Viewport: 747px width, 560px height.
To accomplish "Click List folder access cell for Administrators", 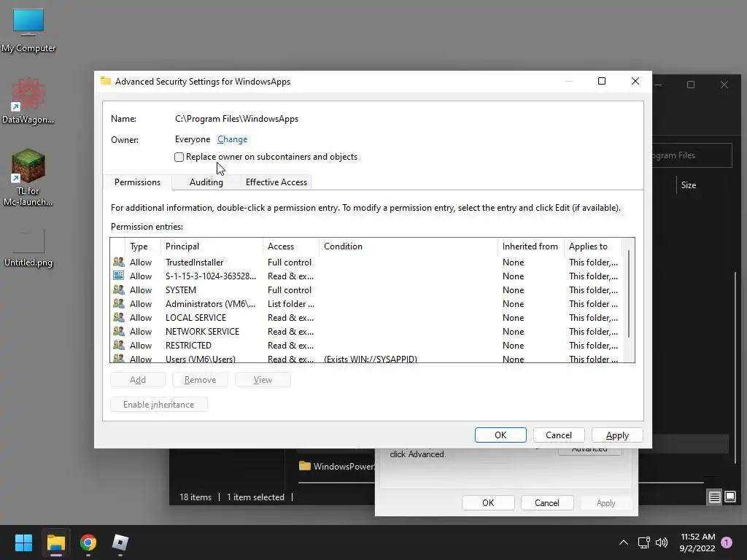I will click(290, 303).
